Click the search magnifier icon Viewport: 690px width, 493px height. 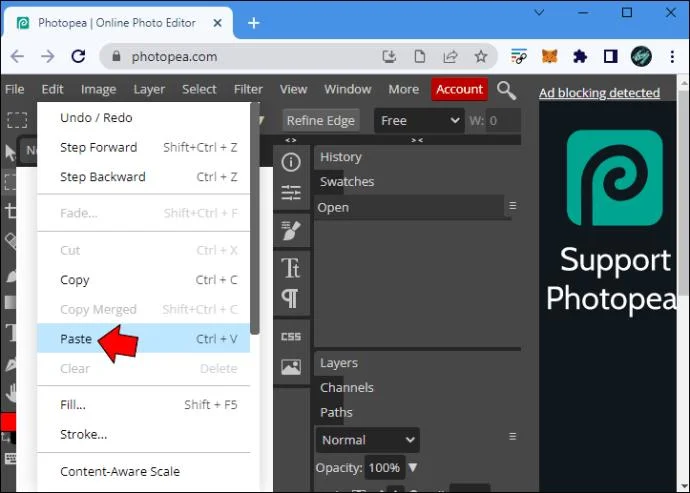[x=506, y=90]
